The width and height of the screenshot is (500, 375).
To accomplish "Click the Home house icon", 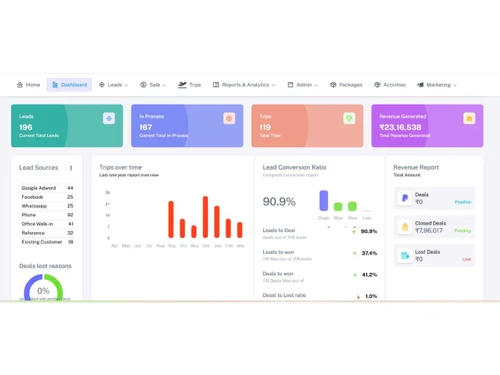I will coord(20,85).
